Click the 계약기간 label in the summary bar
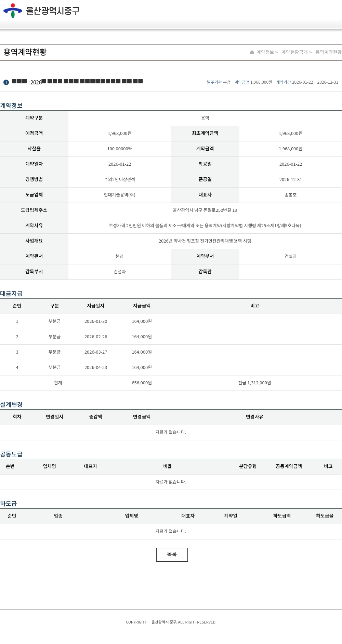This screenshot has width=342, height=644. [x=283, y=82]
